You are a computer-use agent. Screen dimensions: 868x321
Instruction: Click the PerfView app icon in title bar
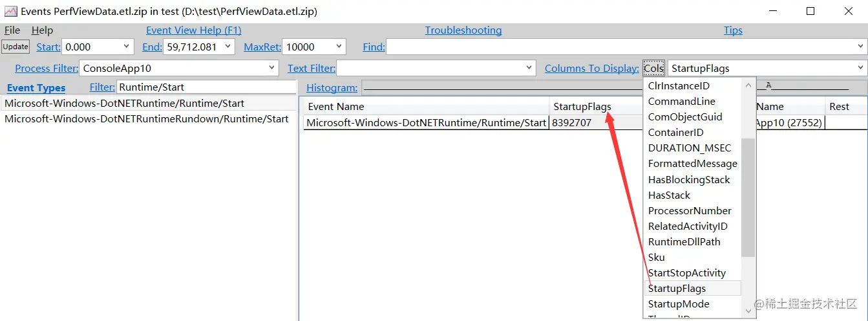pos(10,11)
